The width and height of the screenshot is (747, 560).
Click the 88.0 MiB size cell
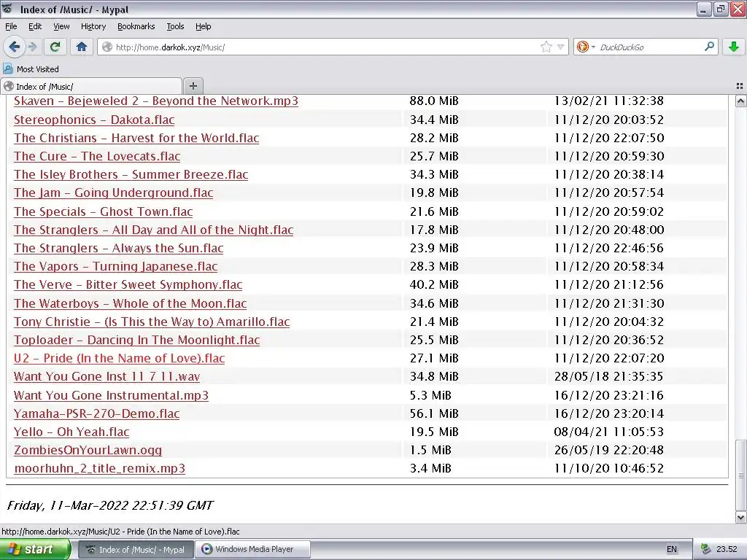tap(433, 101)
